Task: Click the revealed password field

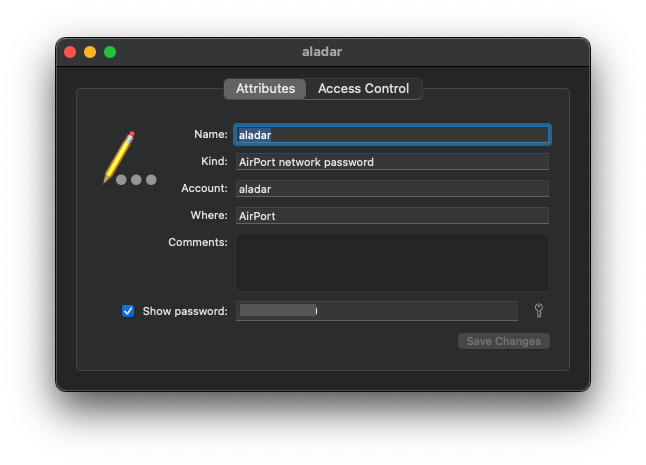Action: coord(376,311)
